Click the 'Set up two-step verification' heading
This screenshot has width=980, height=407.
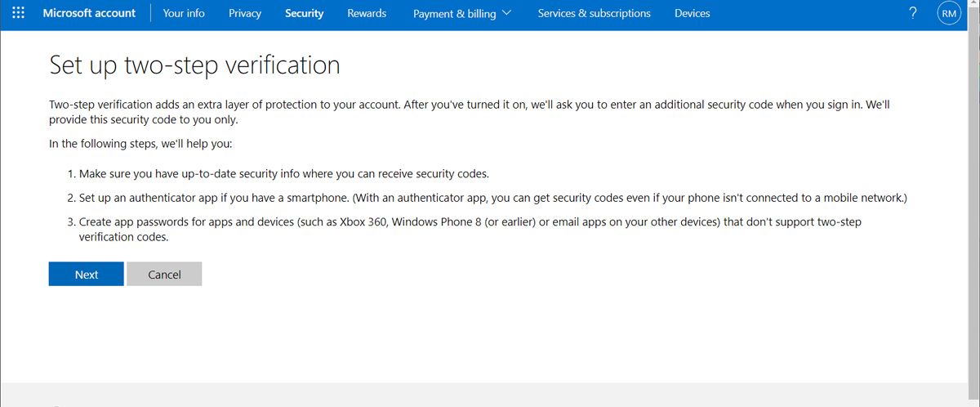(x=194, y=65)
